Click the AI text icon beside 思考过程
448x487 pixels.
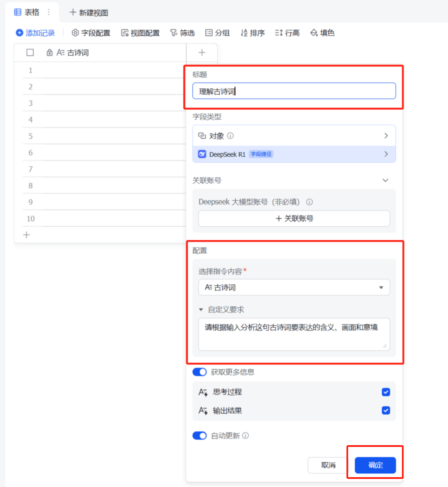(203, 392)
